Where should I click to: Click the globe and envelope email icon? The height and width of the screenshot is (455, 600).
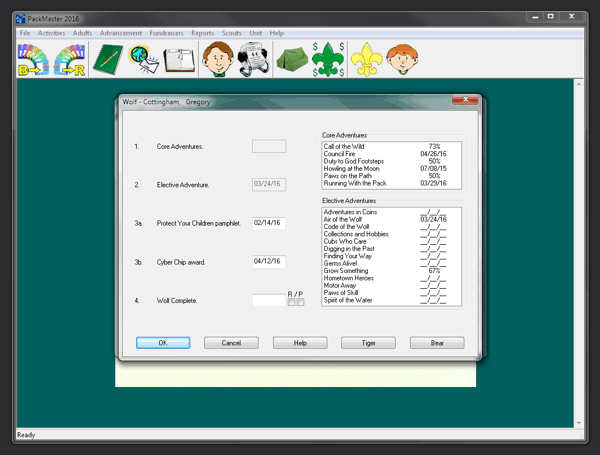pyautogui.click(x=143, y=60)
